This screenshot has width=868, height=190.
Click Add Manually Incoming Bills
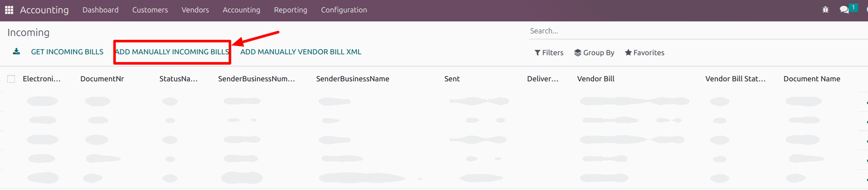click(x=172, y=52)
